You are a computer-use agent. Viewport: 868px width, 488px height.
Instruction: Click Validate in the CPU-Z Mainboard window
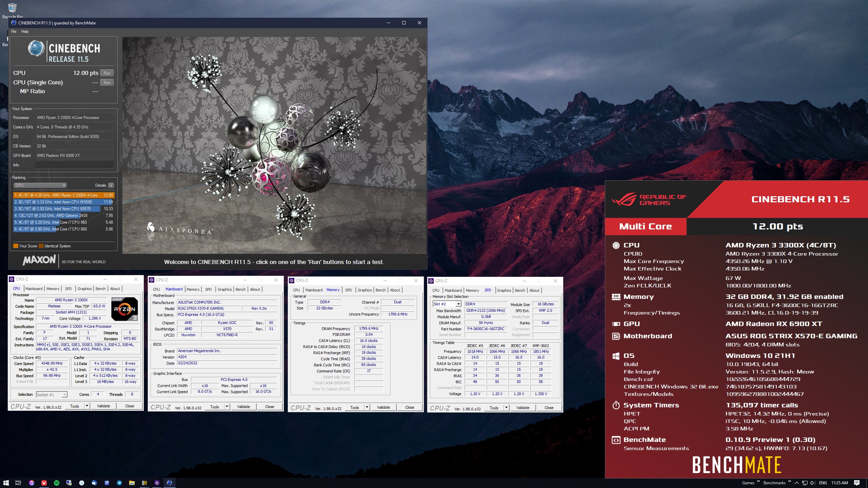tap(243, 407)
